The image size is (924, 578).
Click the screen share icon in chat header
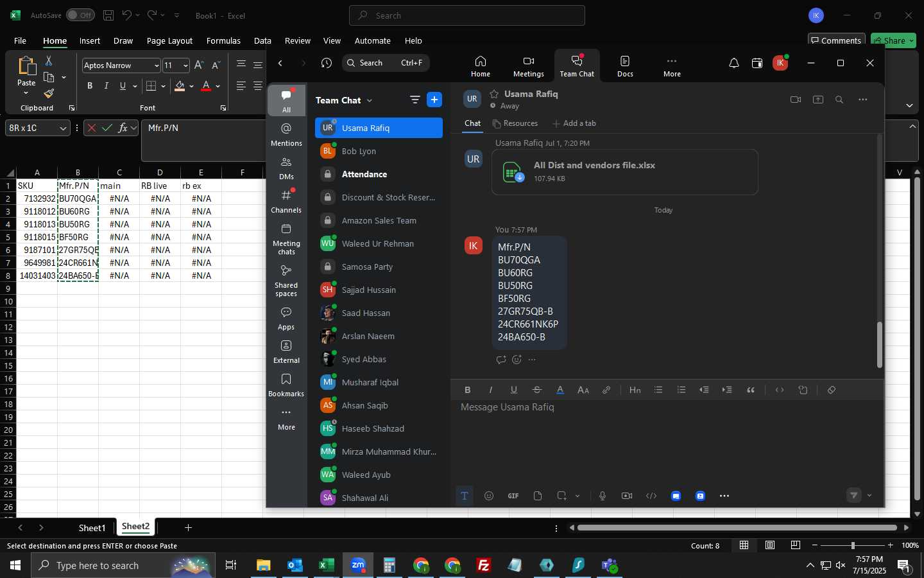click(x=818, y=100)
